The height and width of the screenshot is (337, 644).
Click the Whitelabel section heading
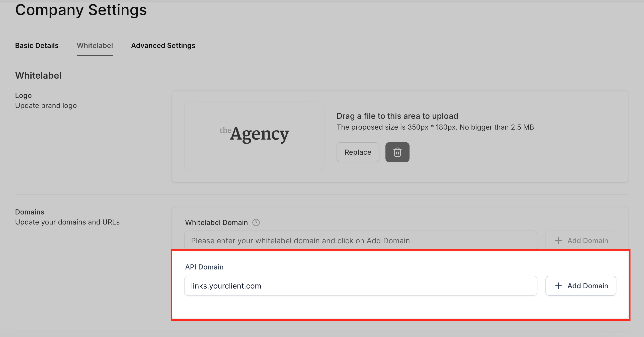coord(38,75)
